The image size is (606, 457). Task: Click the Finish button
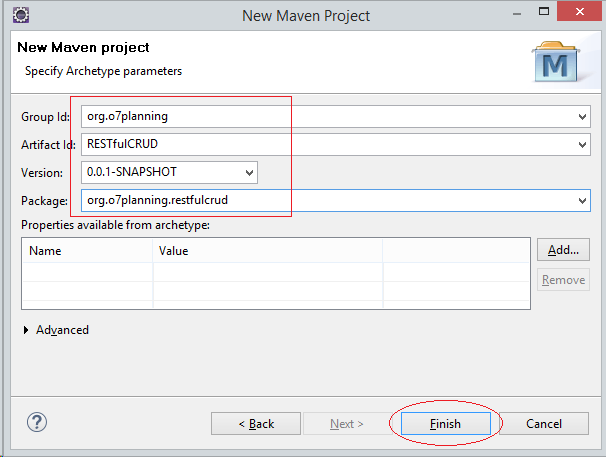[x=446, y=424]
